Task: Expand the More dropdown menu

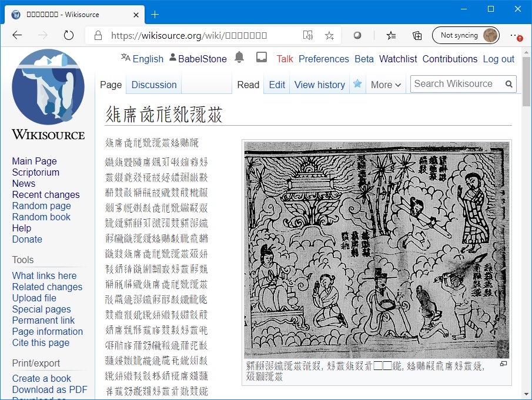Action: (386, 85)
